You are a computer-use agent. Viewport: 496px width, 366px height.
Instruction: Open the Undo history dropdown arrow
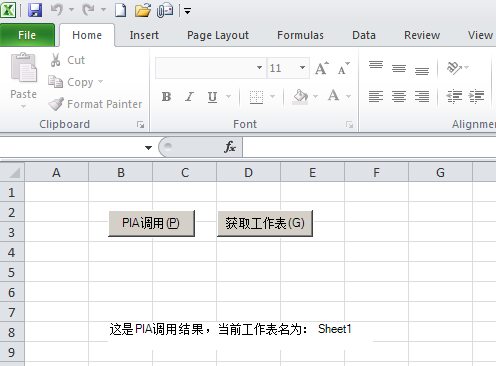point(71,10)
